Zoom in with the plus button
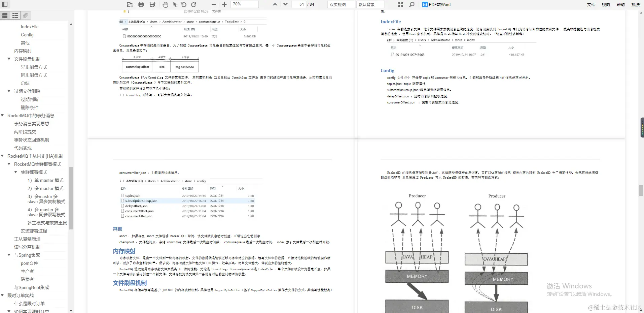644x313 pixels. pos(224,4)
